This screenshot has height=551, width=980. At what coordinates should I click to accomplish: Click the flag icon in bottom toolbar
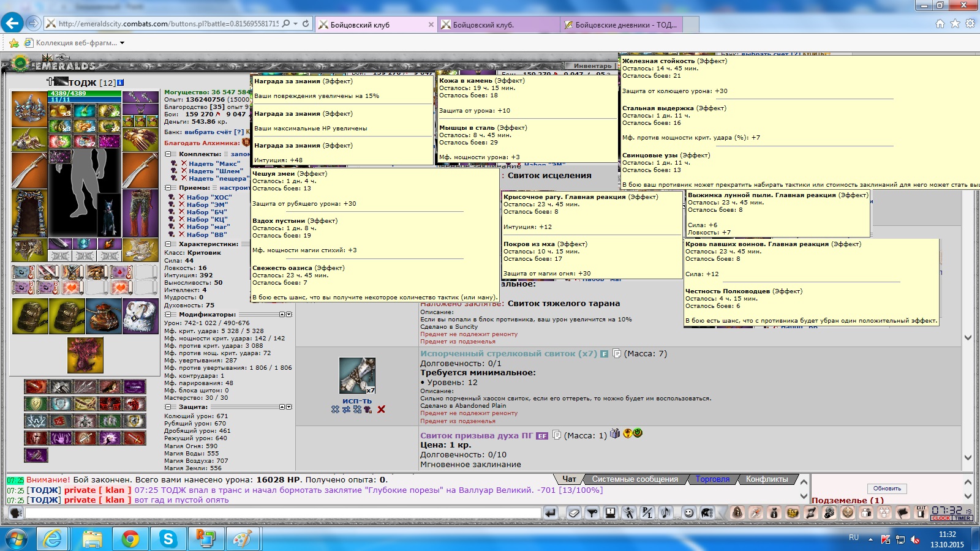903,513
